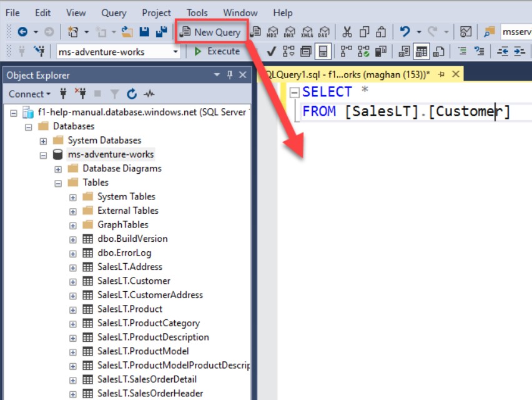Open the Query menu

point(114,12)
